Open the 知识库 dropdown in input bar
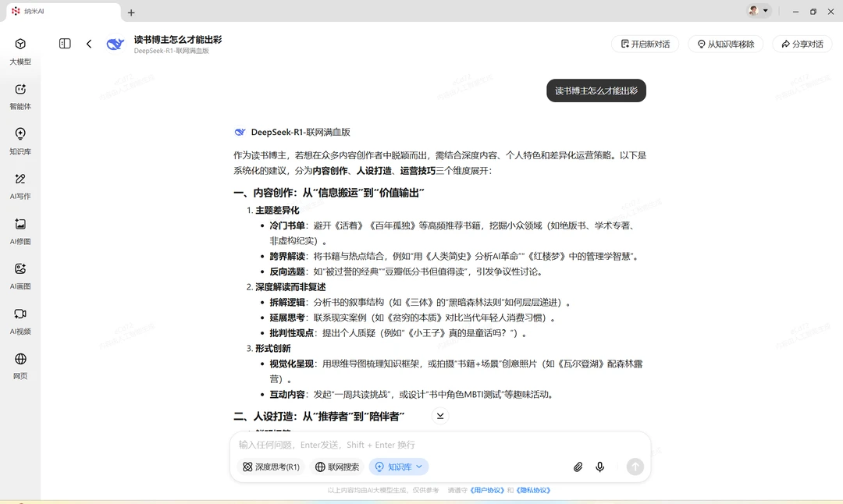 coord(399,467)
